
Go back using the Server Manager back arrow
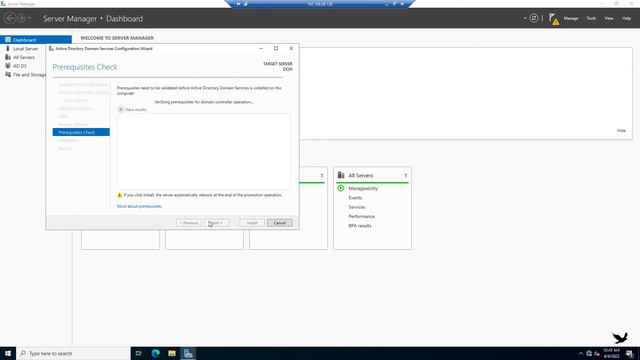(10, 18)
